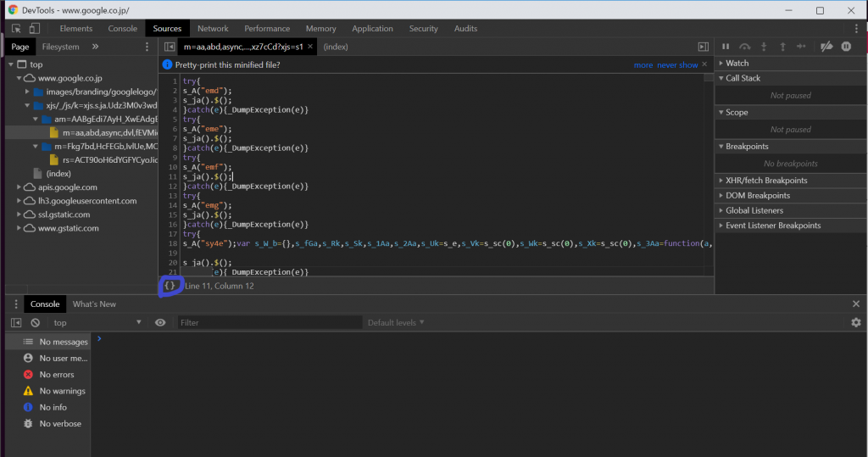Image resolution: width=868 pixels, height=457 pixels.
Task: Expand the lh3.googleusercontent.com node
Action: [x=19, y=201]
